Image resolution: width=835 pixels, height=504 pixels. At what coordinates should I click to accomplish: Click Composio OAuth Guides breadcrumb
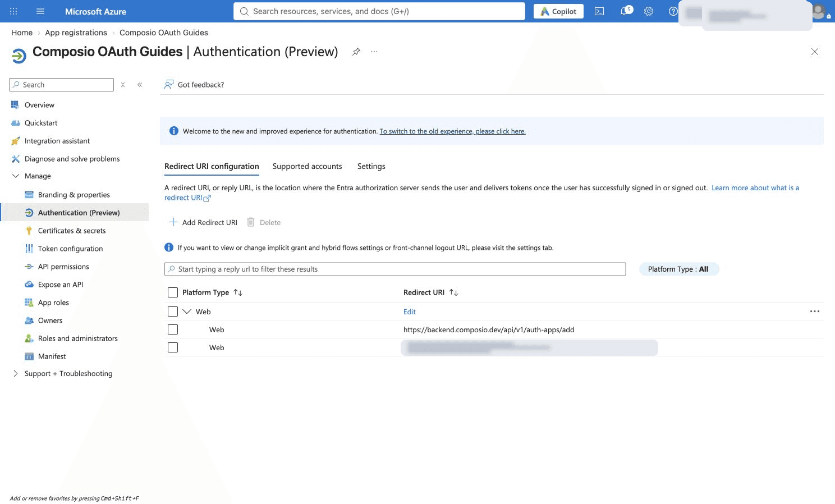[x=164, y=33]
